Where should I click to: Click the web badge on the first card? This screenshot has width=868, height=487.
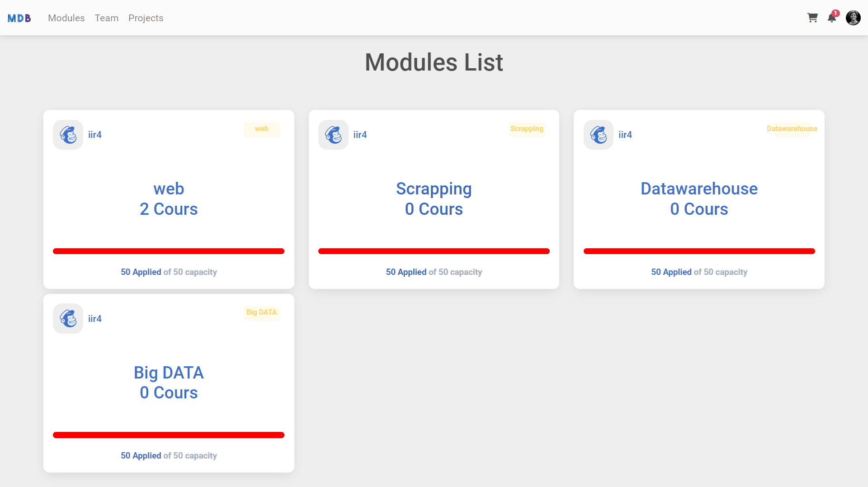(261, 129)
